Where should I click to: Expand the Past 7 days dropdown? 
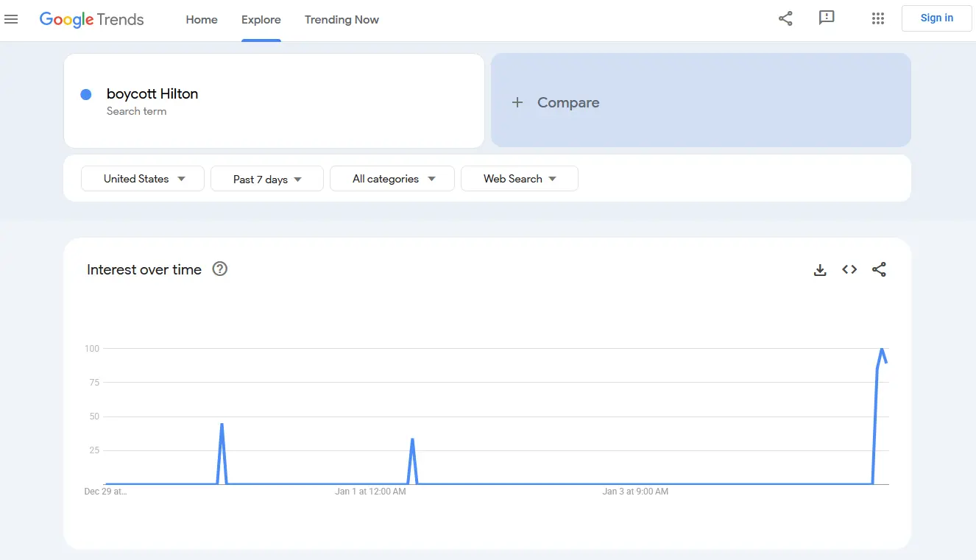266,179
